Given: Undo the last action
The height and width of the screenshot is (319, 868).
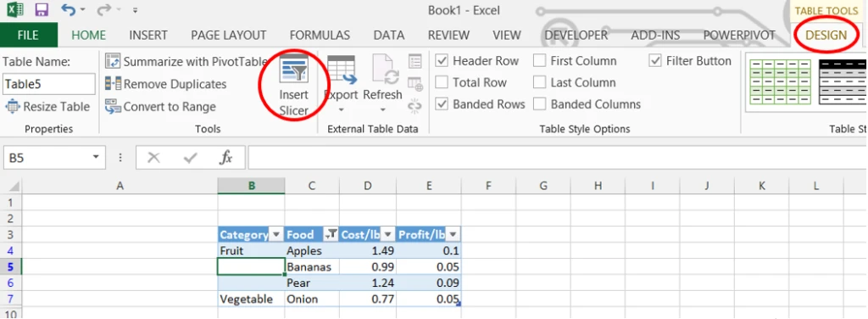Looking at the screenshot, I should point(68,9).
